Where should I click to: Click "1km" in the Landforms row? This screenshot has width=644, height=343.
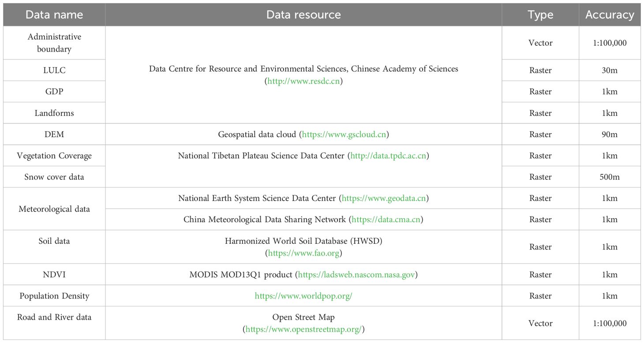click(x=610, y=113)
